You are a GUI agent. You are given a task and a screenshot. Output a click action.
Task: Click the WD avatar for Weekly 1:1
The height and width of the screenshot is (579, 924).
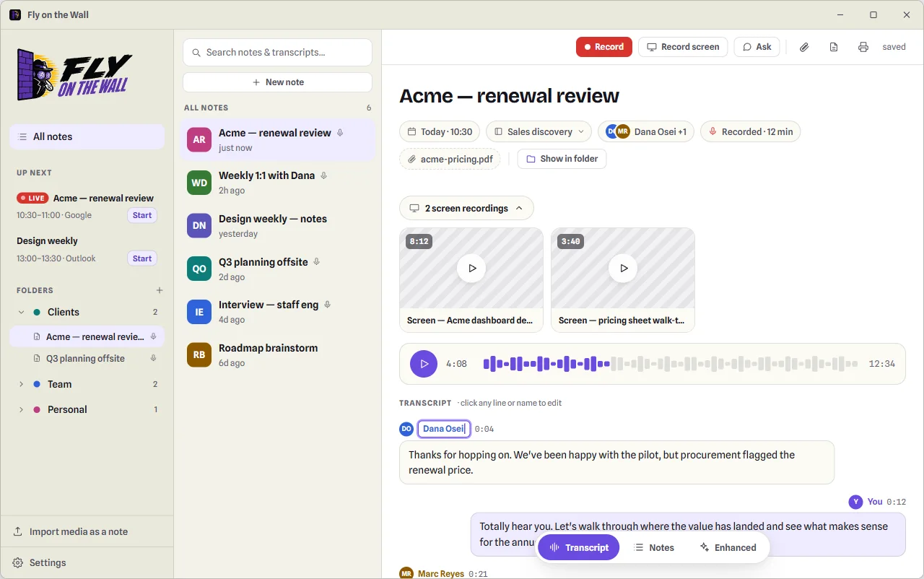[x=199, y=183]
